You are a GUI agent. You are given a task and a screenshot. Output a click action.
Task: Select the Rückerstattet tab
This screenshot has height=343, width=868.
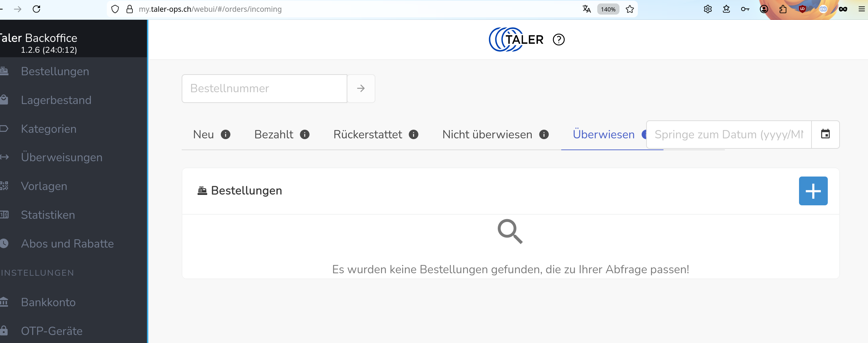tap(367, 135)
